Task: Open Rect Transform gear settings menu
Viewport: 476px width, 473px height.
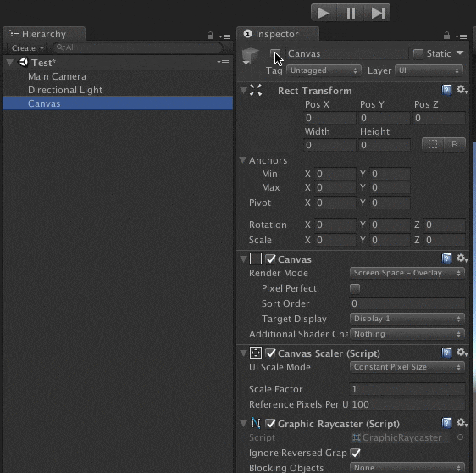Action: 462,90
